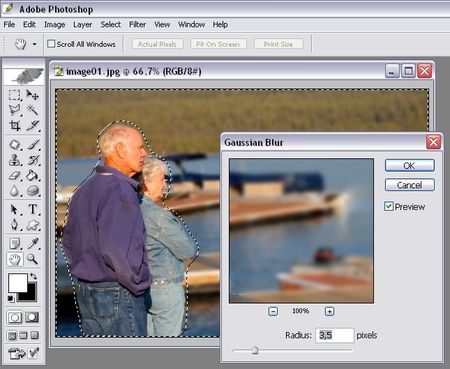Select the Type tool

(33, 210)
